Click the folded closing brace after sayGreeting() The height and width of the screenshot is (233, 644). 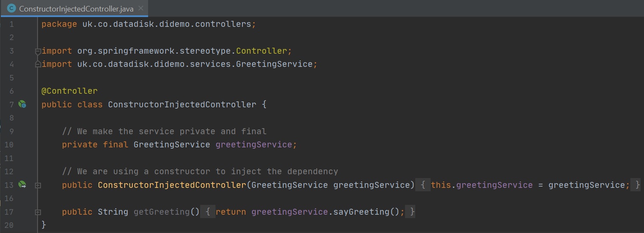[x=411, y=212]
